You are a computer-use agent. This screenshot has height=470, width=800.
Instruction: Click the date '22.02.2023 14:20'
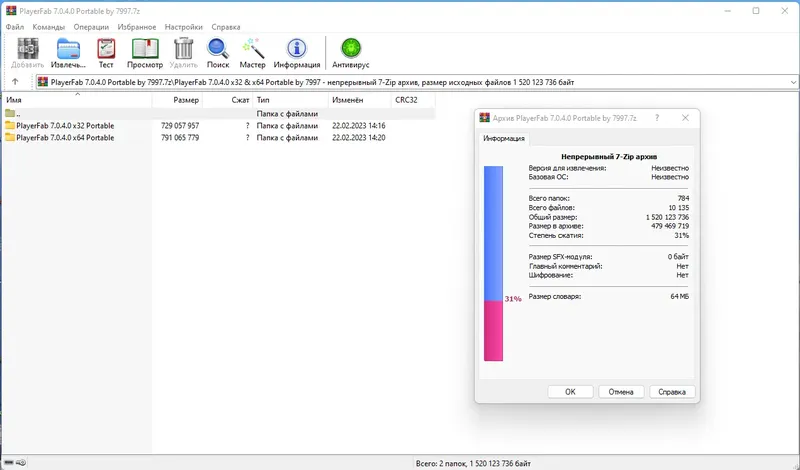click(359, 137)
